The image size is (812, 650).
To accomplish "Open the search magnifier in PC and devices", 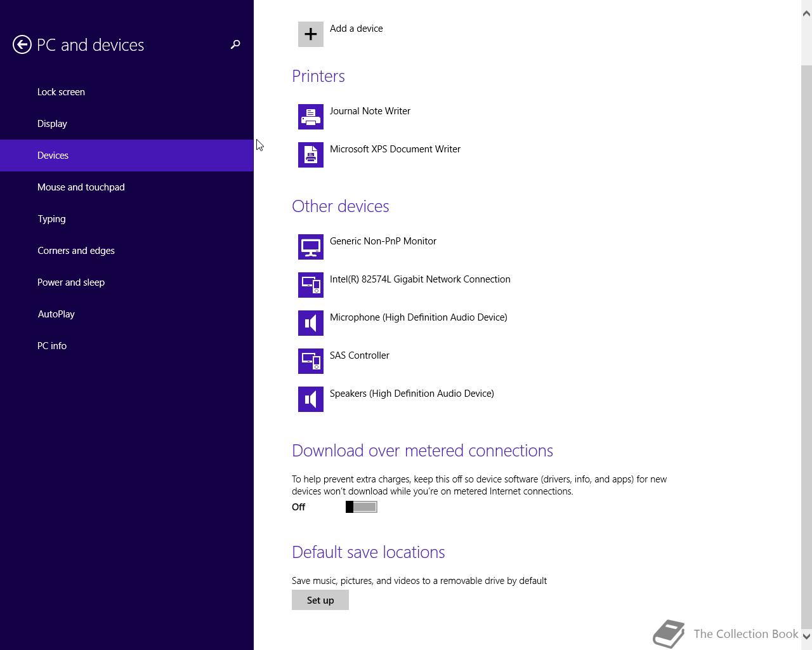I will (x=235, y=44).
